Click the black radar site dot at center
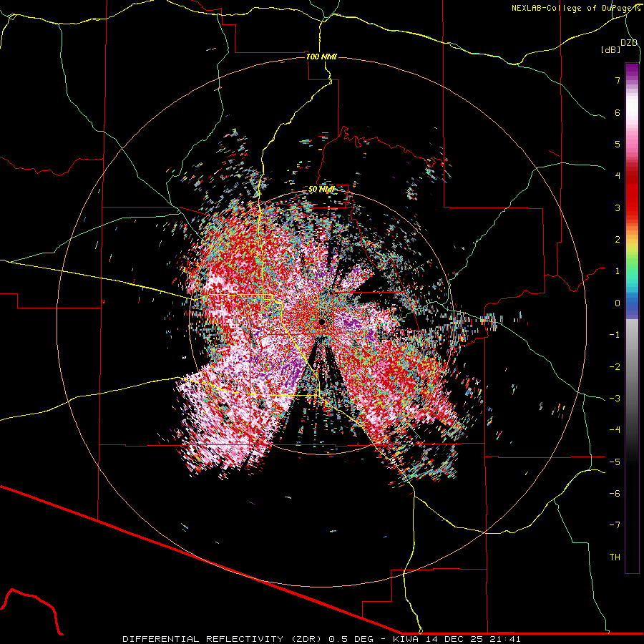644x644 pixels. 322,321
